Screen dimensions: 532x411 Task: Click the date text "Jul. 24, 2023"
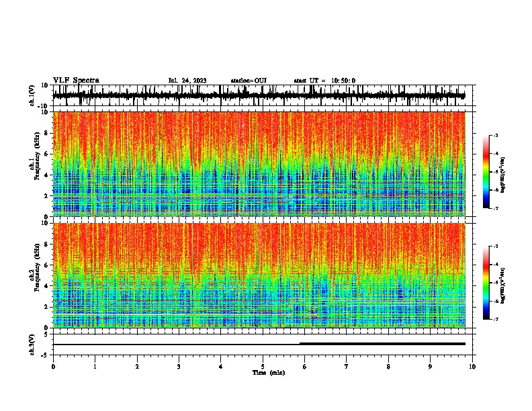pyautogui.click(x=187, y=81)
